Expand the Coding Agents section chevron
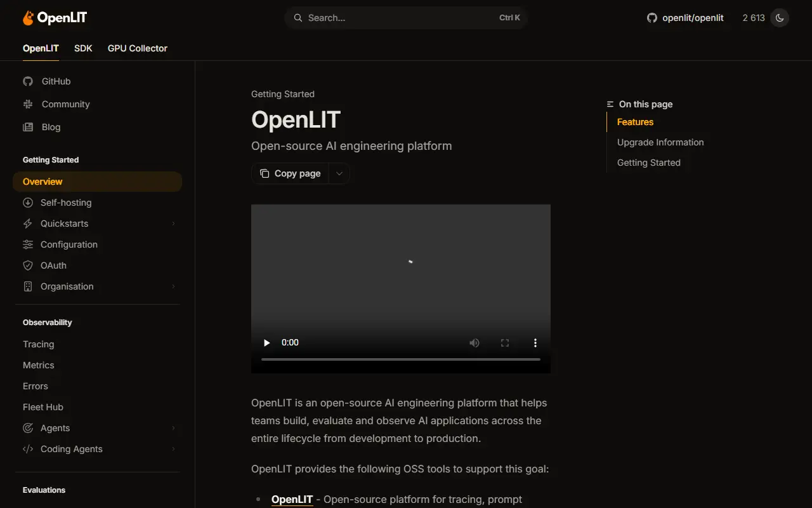 173,449
